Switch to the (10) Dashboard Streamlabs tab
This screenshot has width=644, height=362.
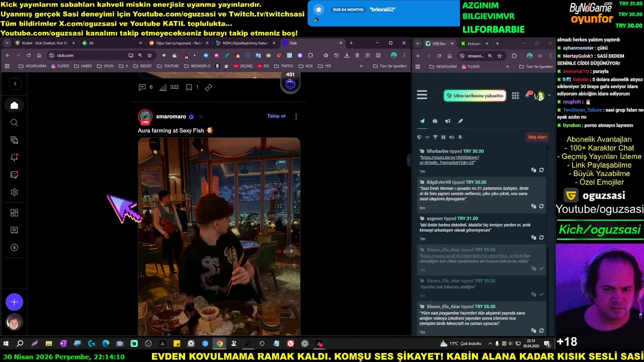[x=440, y=43]
